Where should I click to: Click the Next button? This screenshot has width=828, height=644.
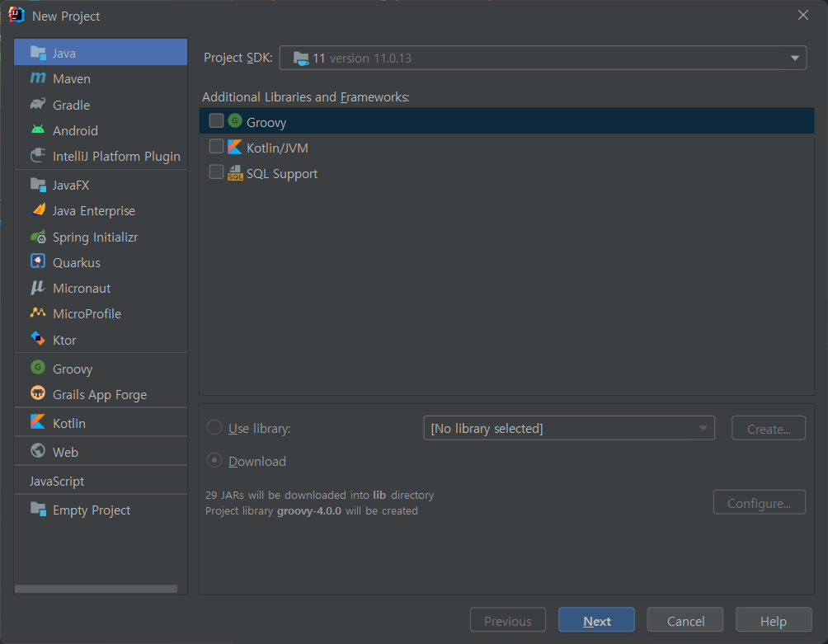tap(597, 620)
